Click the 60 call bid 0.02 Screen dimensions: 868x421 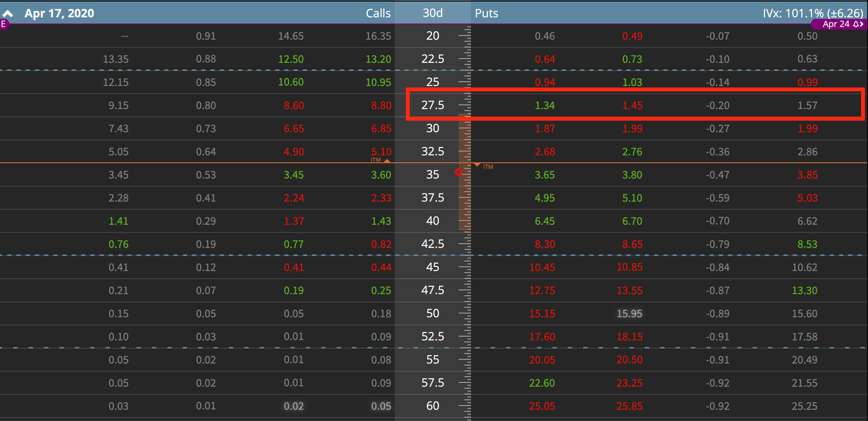tap(293, 406)
